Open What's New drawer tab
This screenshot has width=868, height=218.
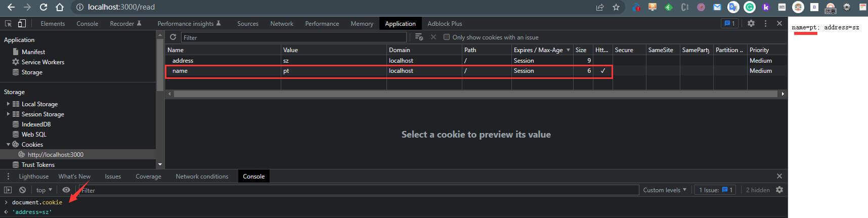[x=74, y=176]
